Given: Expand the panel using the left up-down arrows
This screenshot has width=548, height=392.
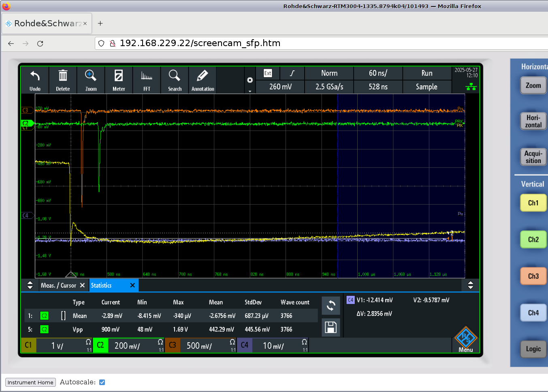Looking at the screenshot, I should coord(30,285).
